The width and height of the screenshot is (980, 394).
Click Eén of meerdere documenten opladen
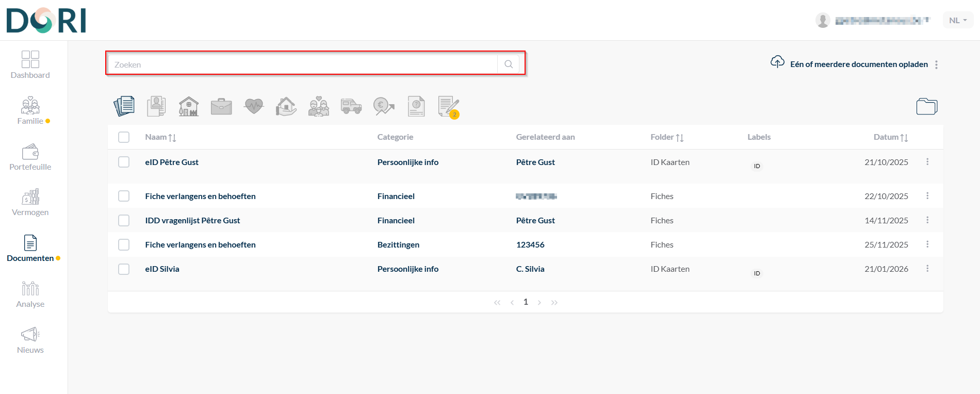858,64
